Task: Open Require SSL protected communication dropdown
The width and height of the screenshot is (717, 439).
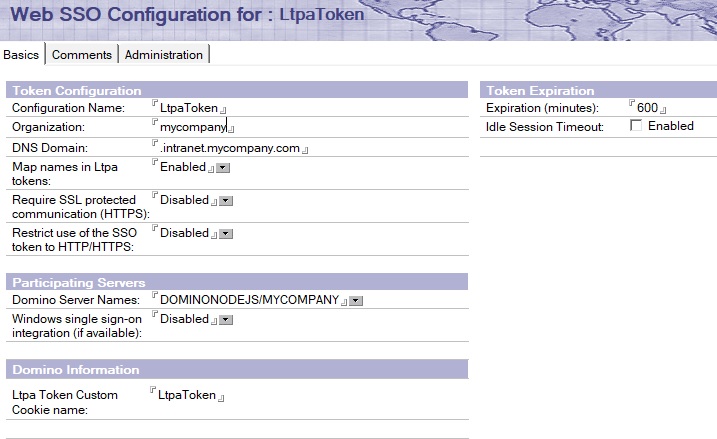Action: click(226, 201)
